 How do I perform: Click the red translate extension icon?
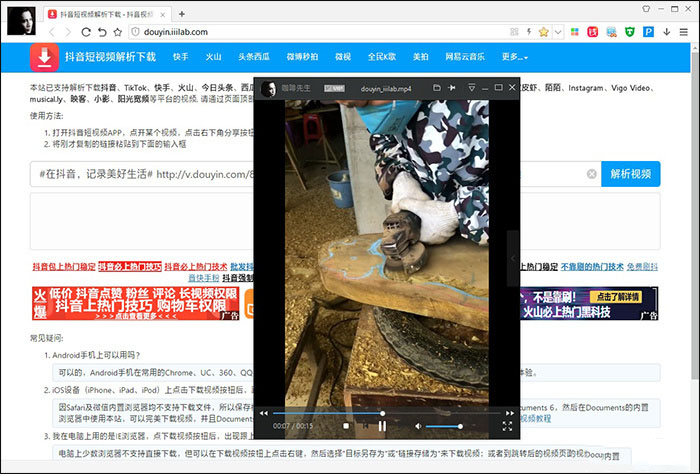coord(592,32)
